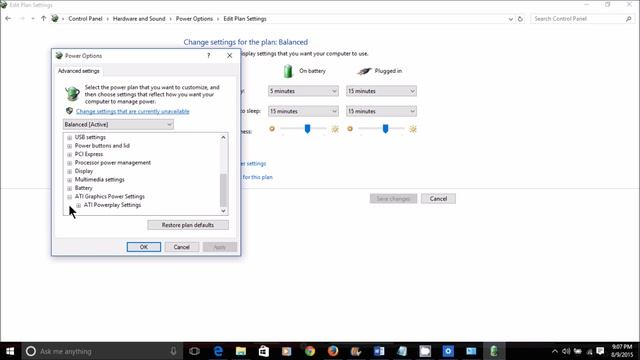Click scrollbar up arrow in settings tree

pyautogui.click(x=223, y=138)
